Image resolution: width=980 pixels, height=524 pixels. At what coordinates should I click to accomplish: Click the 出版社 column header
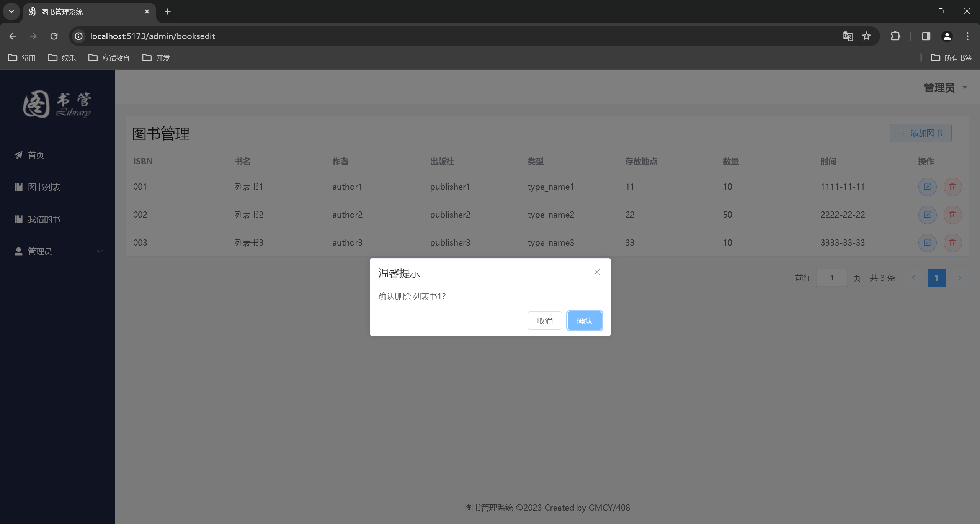point(442,161)
